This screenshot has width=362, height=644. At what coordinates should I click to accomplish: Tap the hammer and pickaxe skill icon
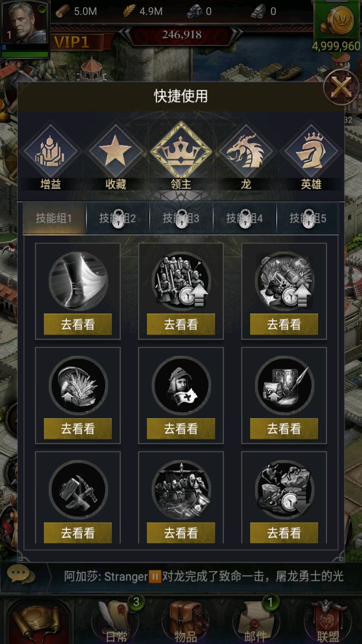[x=78, y=490]
